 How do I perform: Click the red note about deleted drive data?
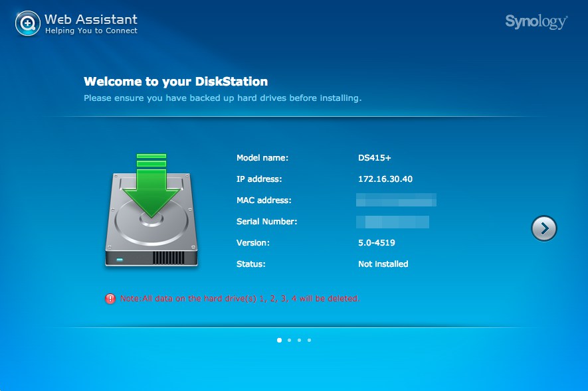(x=240, y=299)
